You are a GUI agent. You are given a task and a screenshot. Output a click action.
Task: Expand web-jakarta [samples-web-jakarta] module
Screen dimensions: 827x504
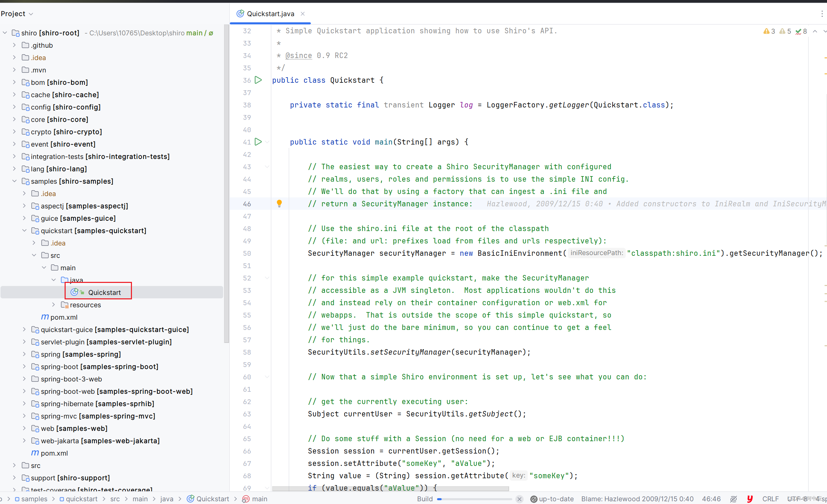(24, 441)
